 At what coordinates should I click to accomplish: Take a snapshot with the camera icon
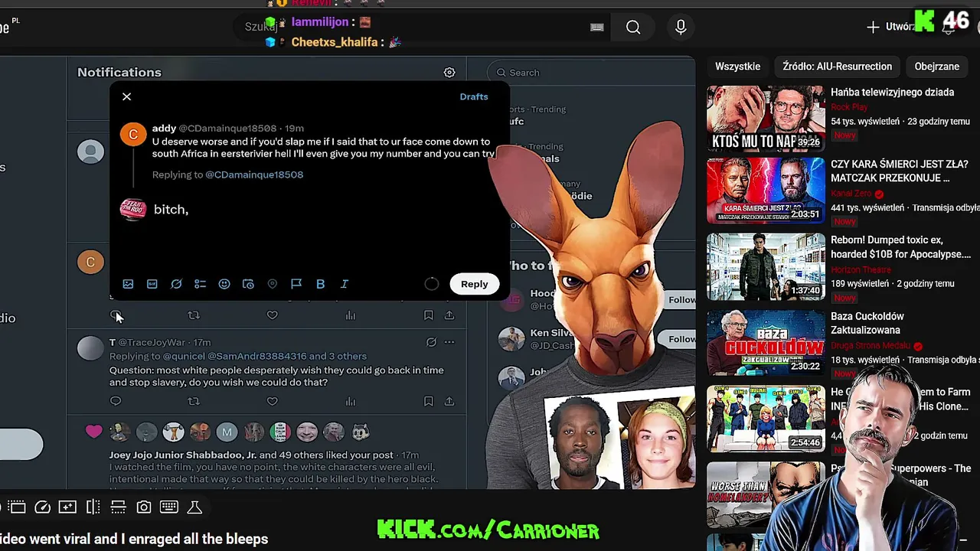click(144, 507)
